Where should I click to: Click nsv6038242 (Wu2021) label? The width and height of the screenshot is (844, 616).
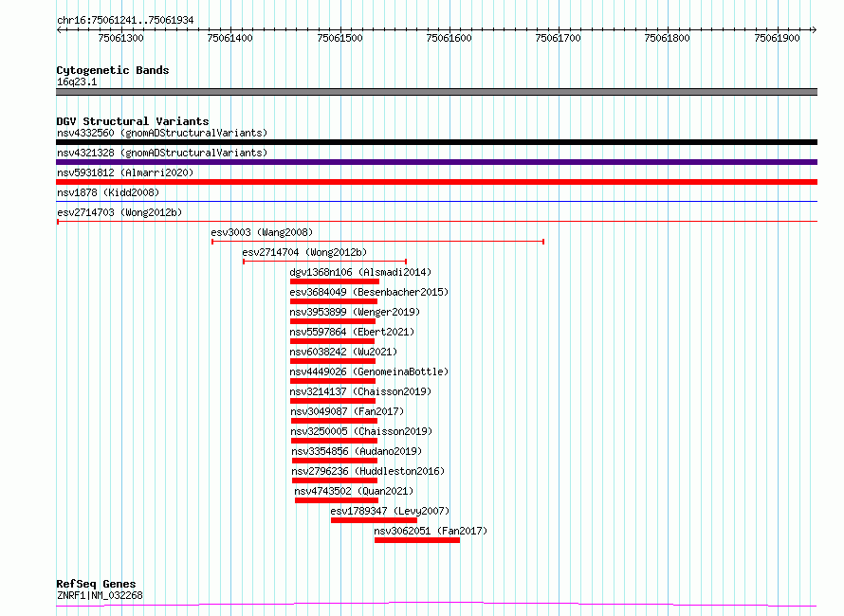tap(343, 352)
